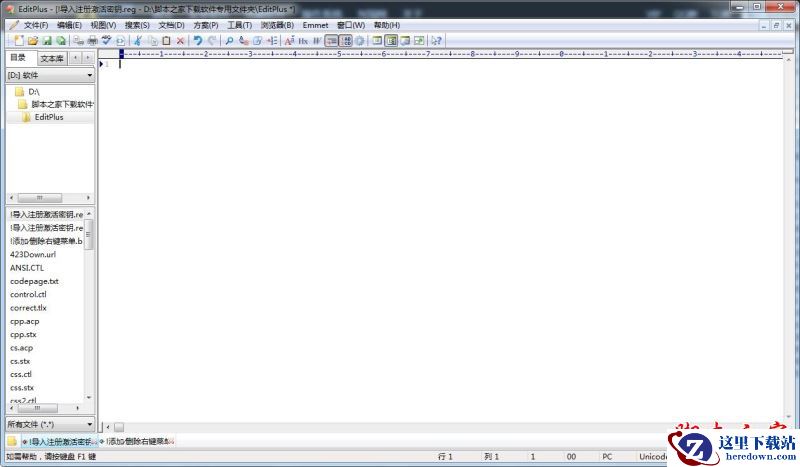Select codepage.txt in the file list
Viewport: 800px width, 467px height.
[x=34, y=281]
